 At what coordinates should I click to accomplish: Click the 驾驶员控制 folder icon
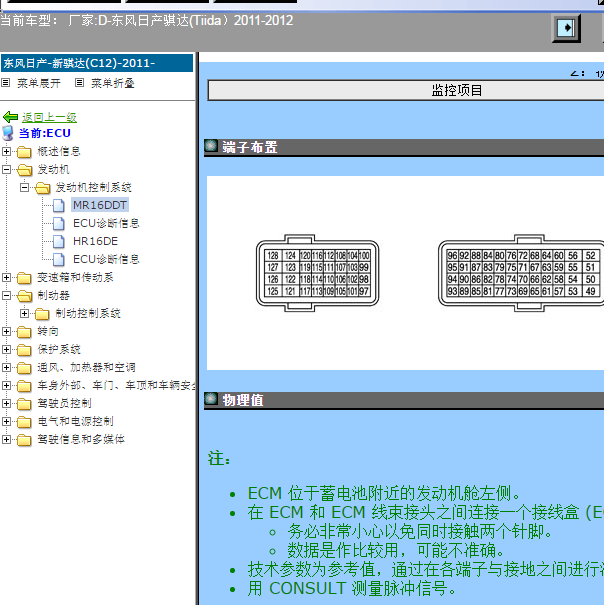24,404
